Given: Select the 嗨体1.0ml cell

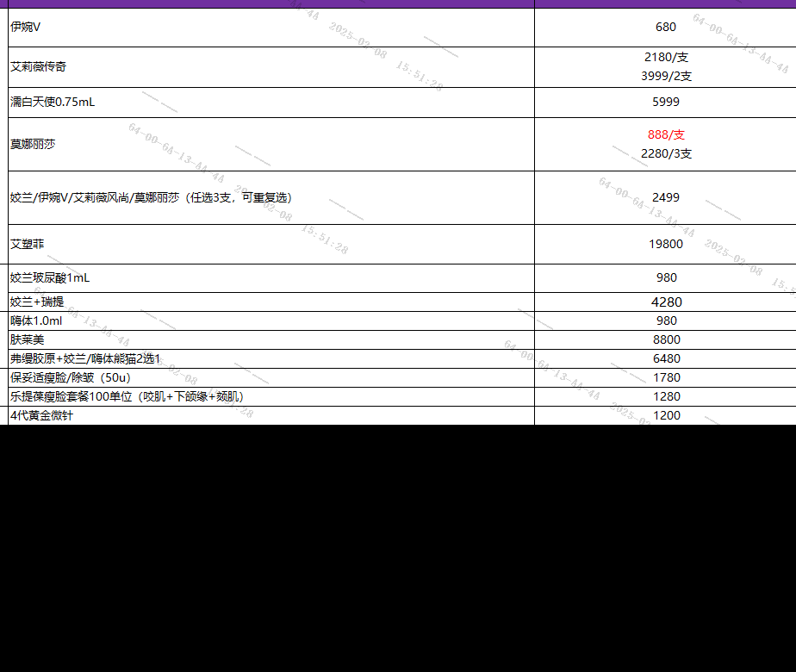Looking at the screenshot, I should tap(271, 320).
